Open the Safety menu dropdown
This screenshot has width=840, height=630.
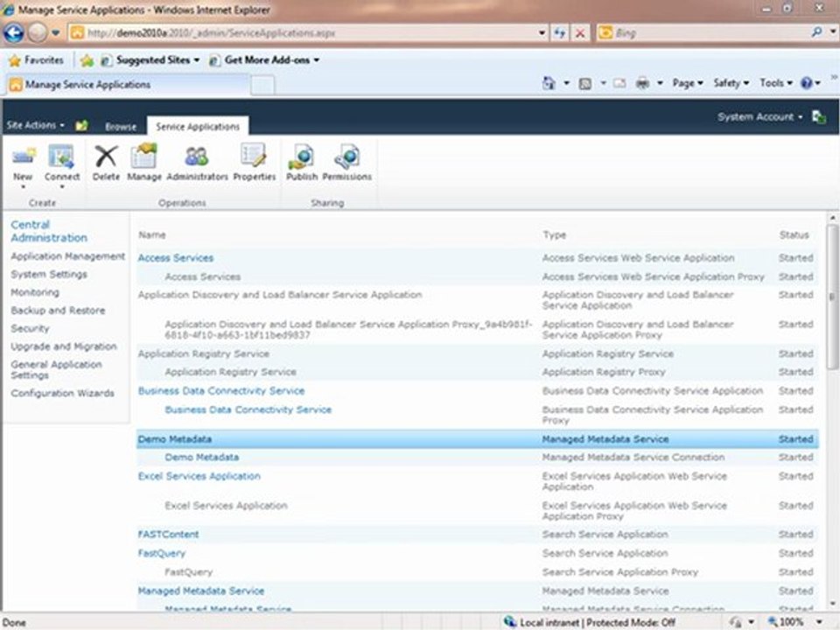[731, 83]
